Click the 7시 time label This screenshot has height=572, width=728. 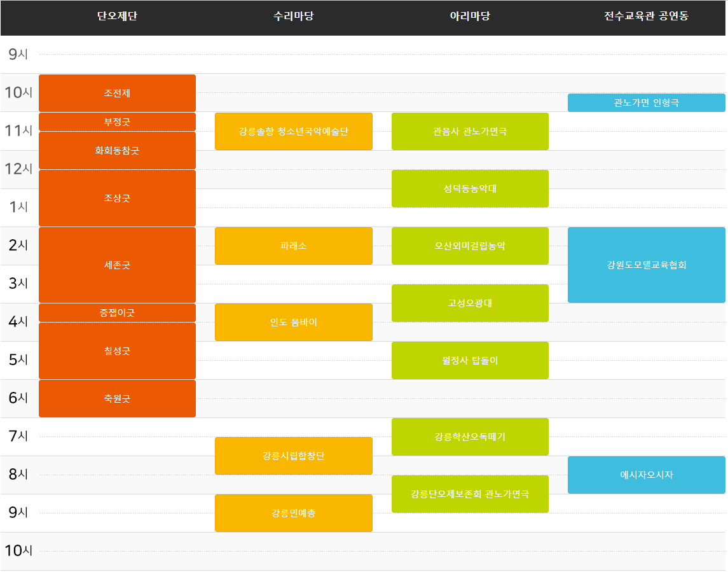coord(18,436)
